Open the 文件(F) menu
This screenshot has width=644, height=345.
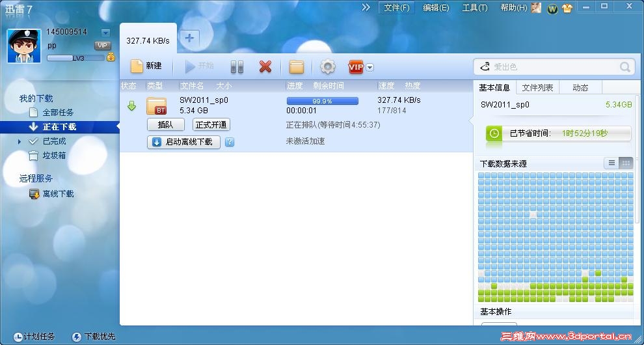point(396,8)
